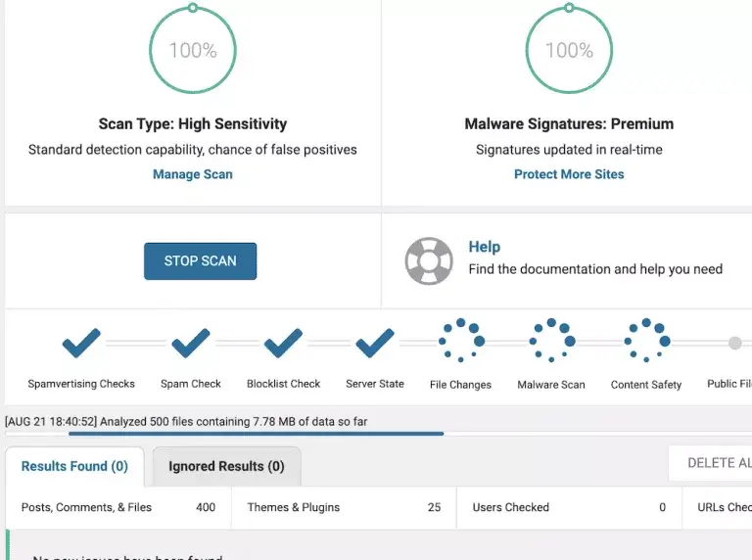Click the Server State checkmark icon
The height and width of the screenshot is (560, 752).
pos(375,343)
